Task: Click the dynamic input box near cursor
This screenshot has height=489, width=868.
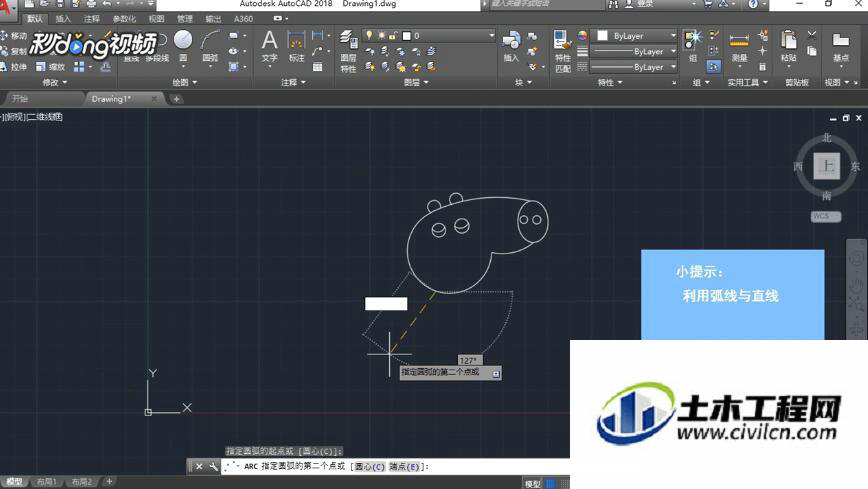Action: tap(386, 303)
